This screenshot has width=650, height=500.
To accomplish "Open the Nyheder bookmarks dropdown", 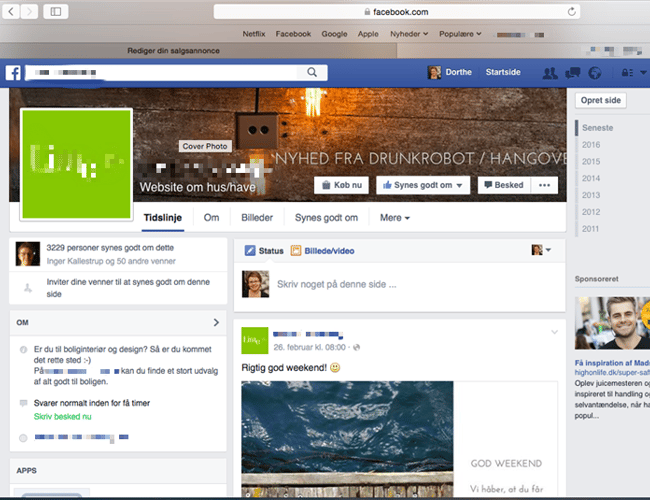I will (409, 34).
